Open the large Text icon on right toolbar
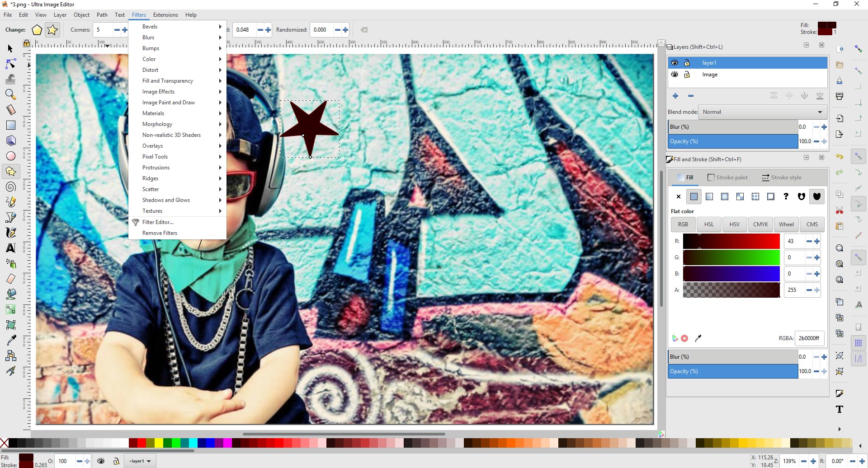 pyautogui.click(x=840, y=409)
